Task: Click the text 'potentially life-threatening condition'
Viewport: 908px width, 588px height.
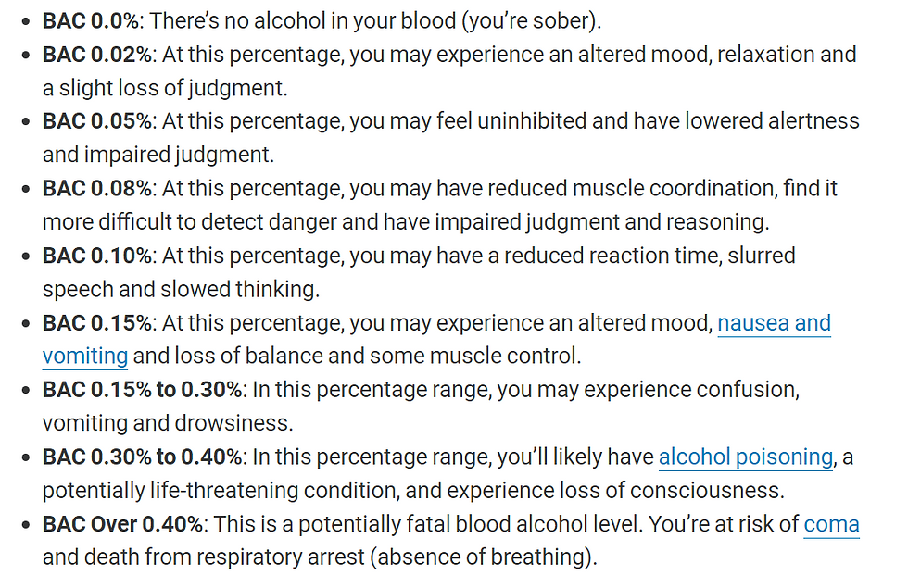Action: (220, 491)
